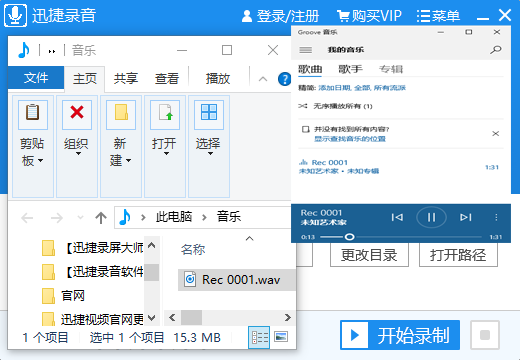
Task: Select the 播放 ribbon tab
Action: (x=218, y=79)
